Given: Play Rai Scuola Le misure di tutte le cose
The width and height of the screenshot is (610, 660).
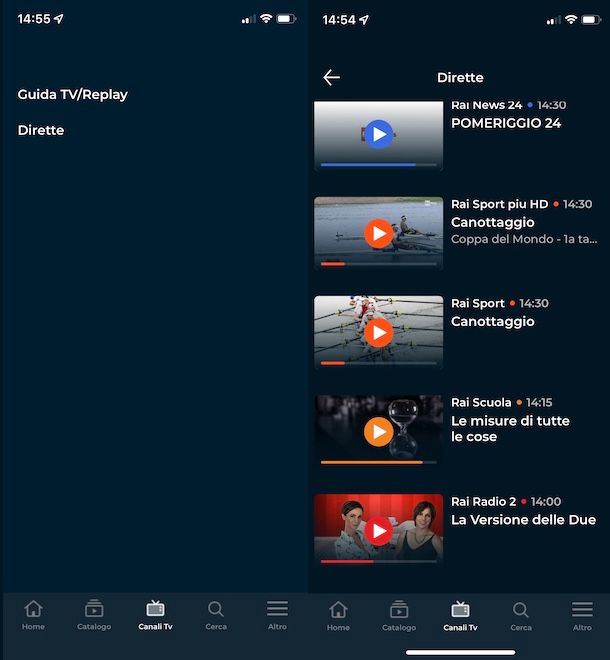Looking at the screenshot, I should (378, 432).
